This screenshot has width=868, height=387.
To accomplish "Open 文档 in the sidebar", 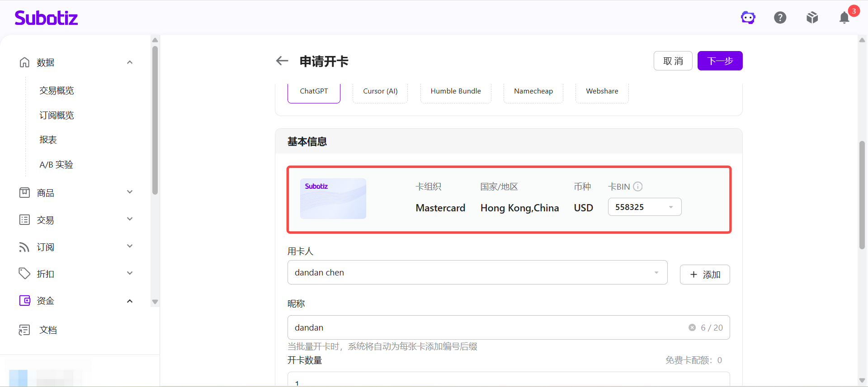I will [48, 330].
